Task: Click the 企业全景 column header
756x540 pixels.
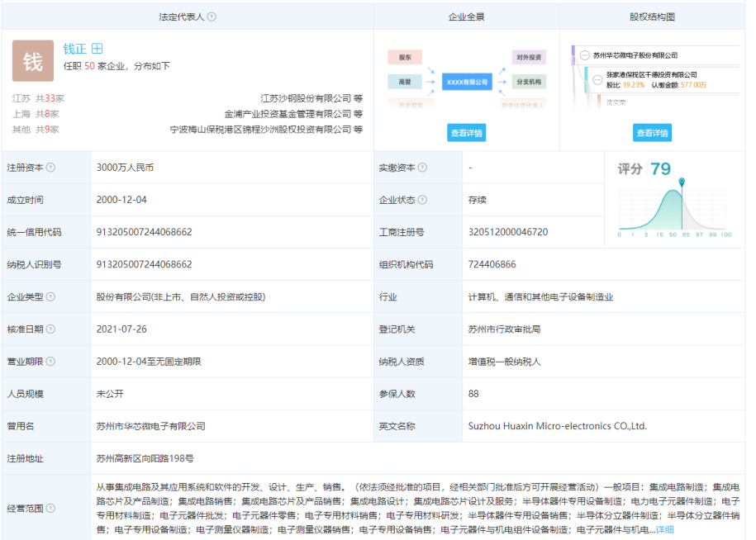Action: 466,17
